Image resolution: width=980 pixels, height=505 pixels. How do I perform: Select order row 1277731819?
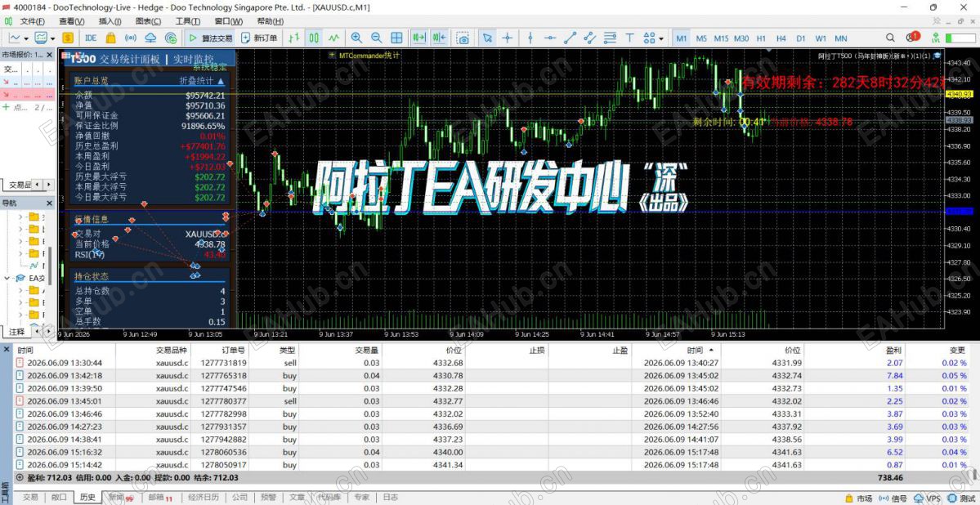point(490,363)
